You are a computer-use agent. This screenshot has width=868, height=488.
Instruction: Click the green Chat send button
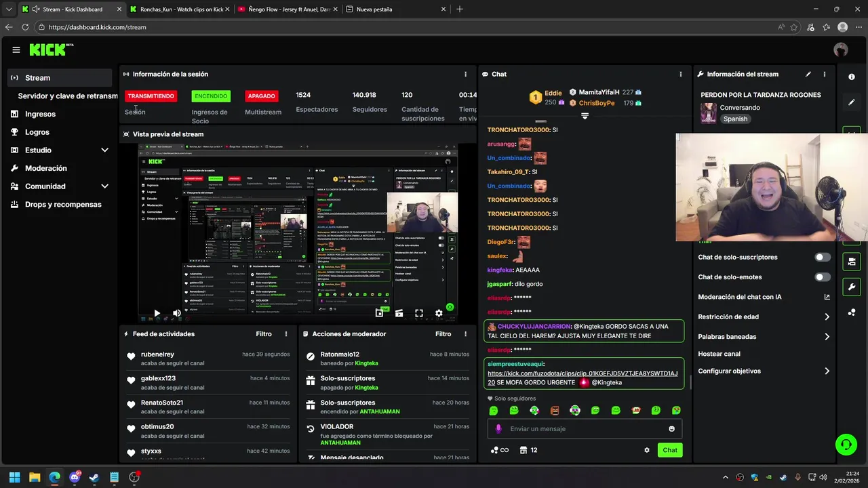pos(670,450)
